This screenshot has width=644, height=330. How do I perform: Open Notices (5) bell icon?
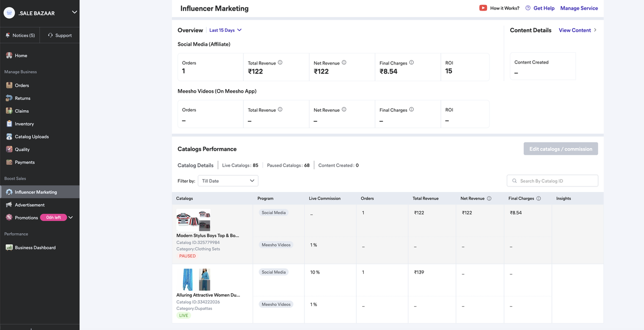[x=8, y=35]
